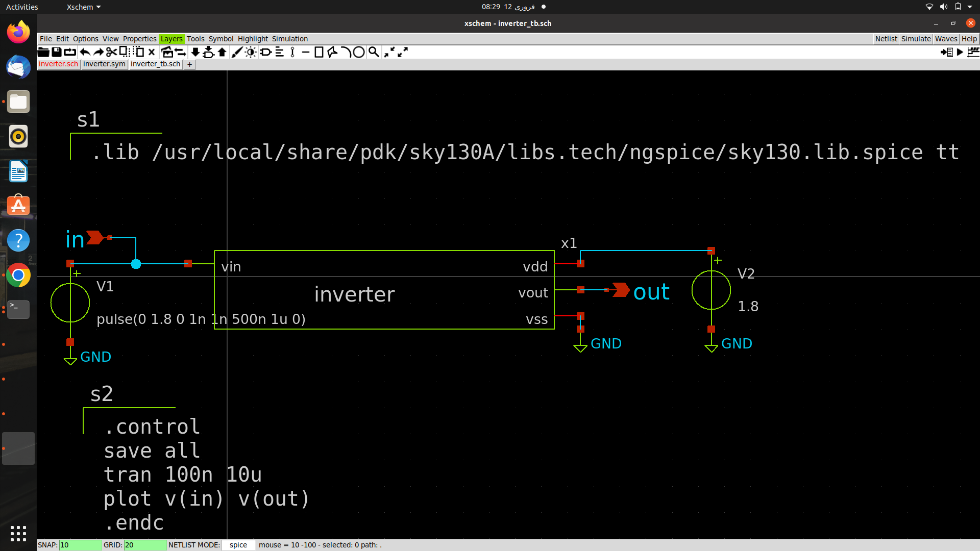
Task: Click the Delete X toolbar icon
Action: (x=152, y=52)
